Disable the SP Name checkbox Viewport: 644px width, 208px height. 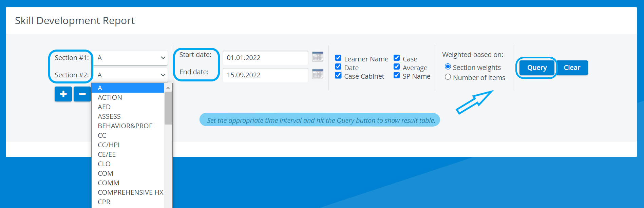click(x=397, y=75)
